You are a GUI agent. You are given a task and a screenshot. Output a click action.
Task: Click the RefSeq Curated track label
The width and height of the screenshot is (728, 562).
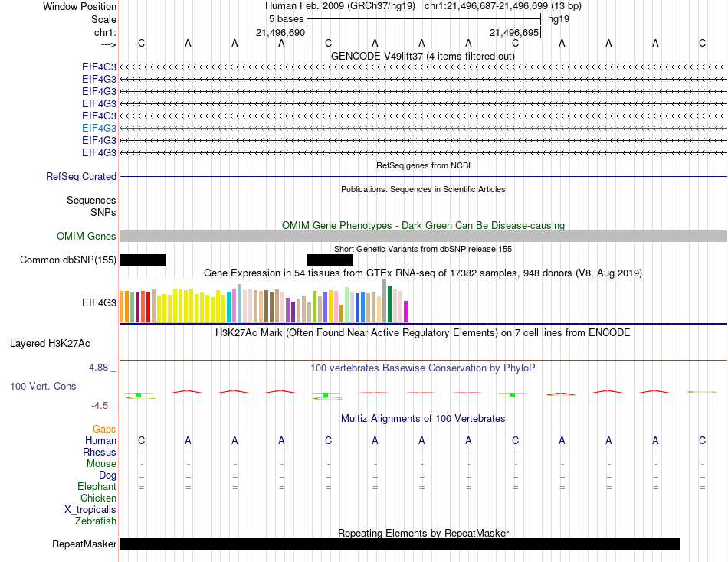[x=81, y=176]
